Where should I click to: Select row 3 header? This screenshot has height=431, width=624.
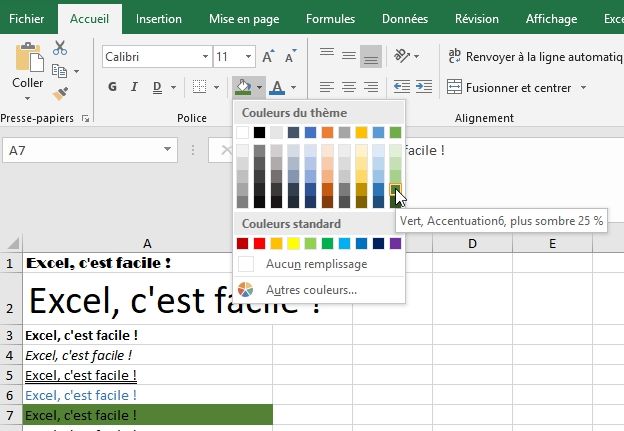point(10,335)
